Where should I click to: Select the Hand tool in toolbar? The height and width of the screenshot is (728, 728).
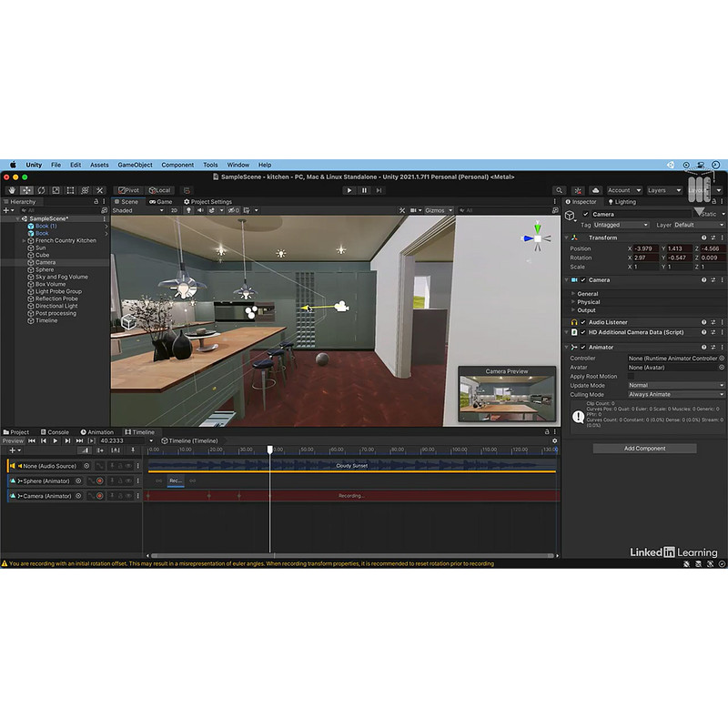12,190
